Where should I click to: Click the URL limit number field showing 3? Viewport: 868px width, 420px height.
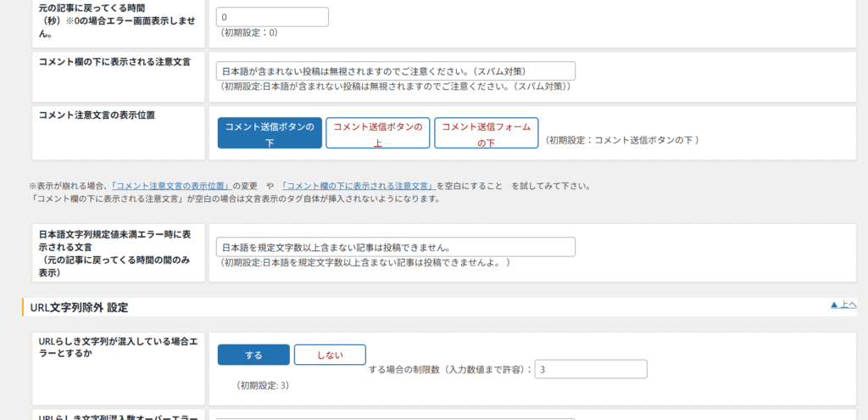[590, 369]
